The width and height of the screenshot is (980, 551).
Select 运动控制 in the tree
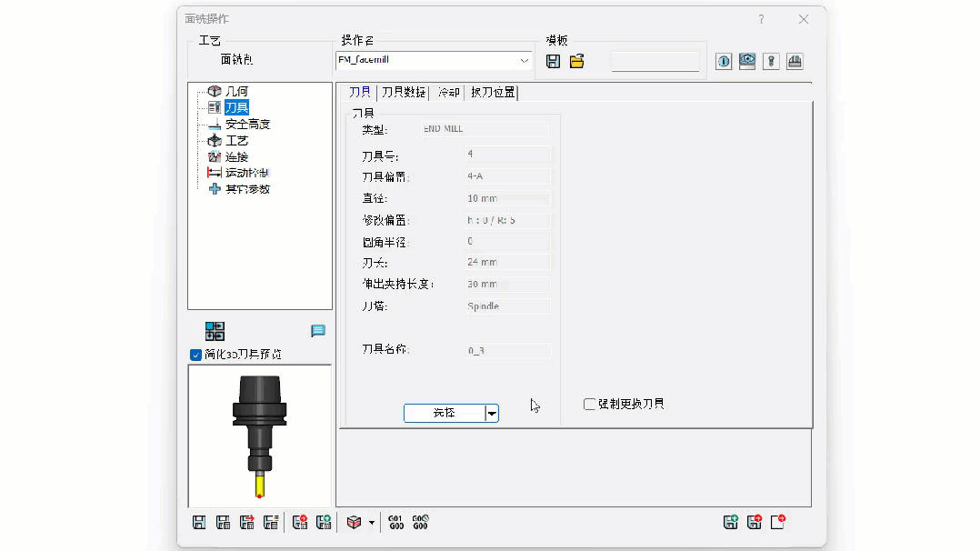point(247,173)
